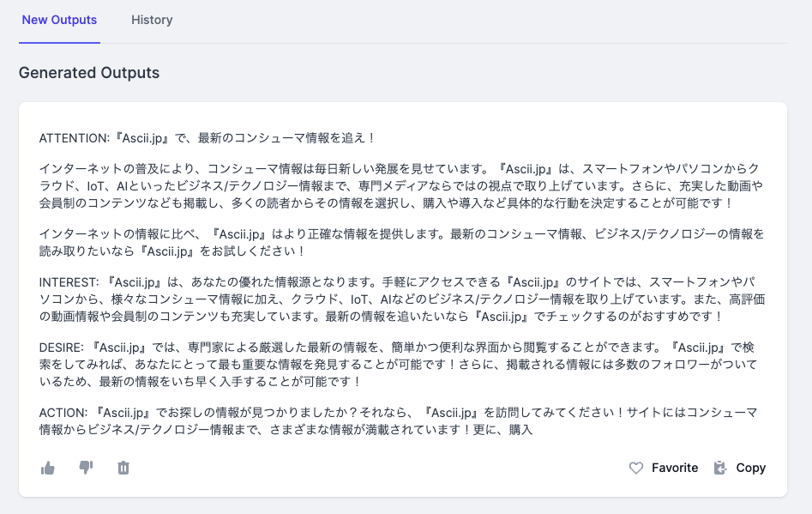Click the heart icon beside Favorite
812x514 pixels.
tap(635, 468)
